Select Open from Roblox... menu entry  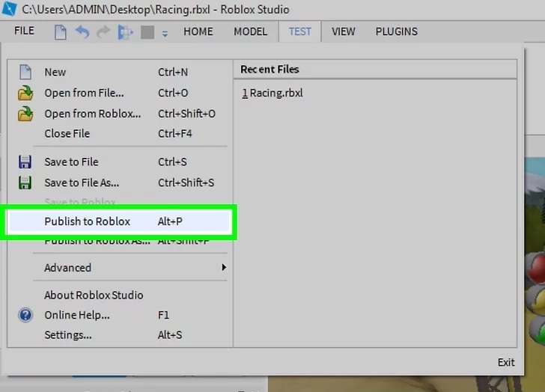(x=118, y=114)
